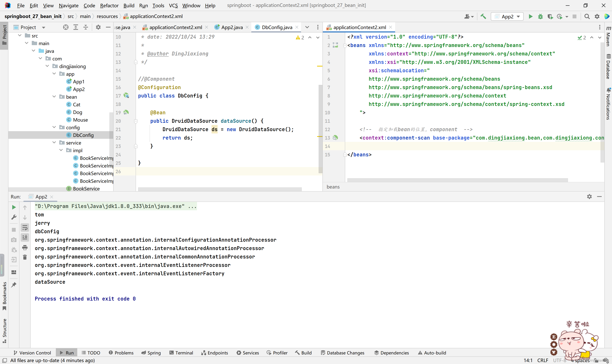Screen dimensions: 612x364
Task: Open the VCS menu
Action: [173, 5]
